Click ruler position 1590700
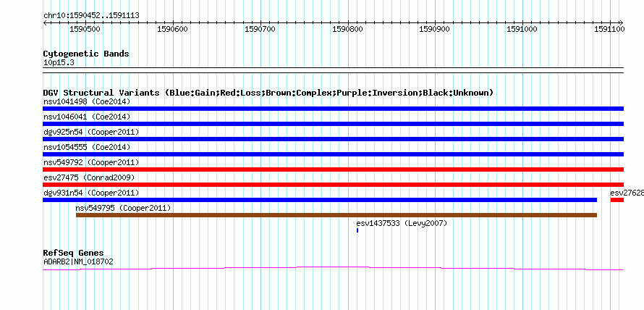Image resolution: width=644 pixels, height=310 pixels. 260,29
